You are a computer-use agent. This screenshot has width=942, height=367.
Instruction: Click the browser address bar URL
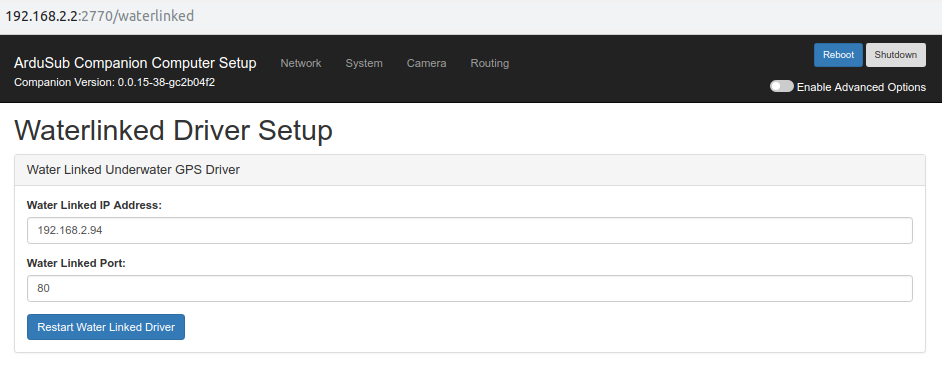100,16
